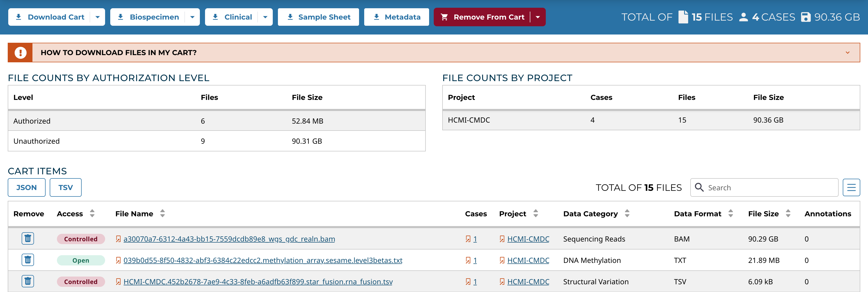868x292 pixels.
Task: Open Download Cart dropdown arrow
Action: coord(97,17)
